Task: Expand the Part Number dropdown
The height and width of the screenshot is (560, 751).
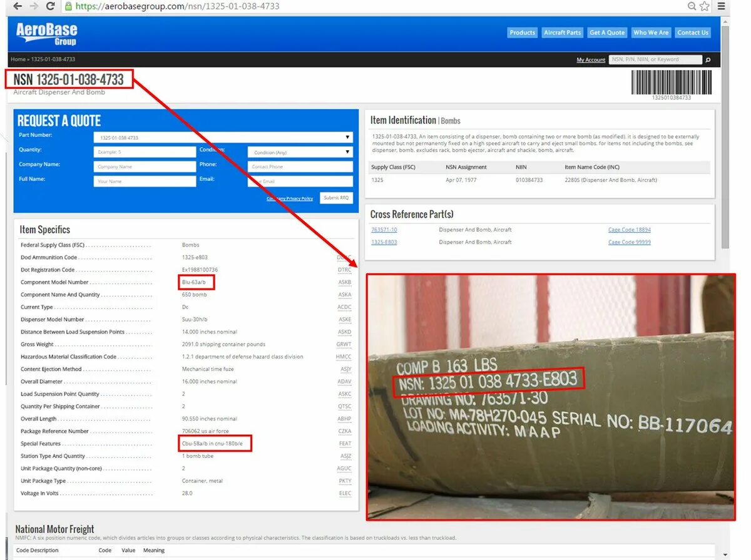Action: tap(223, 137)
